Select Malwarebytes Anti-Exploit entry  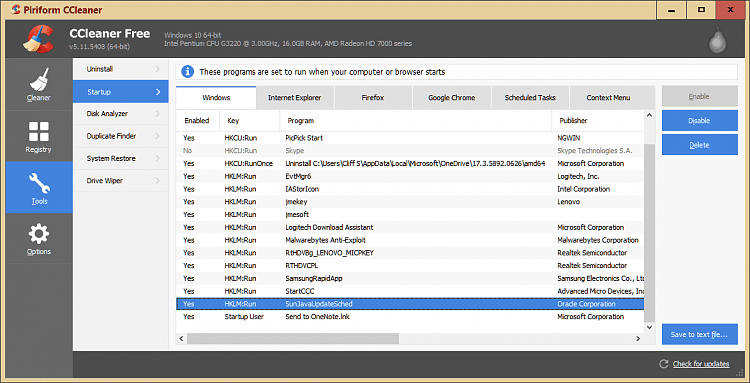pos(410,240)
